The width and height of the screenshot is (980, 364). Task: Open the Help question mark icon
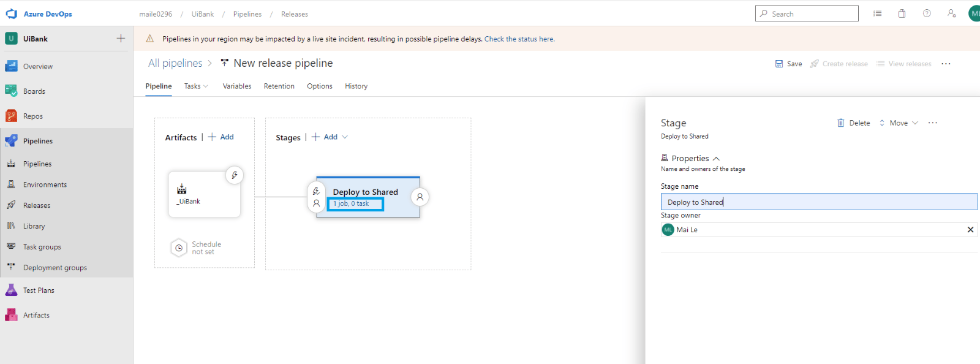[927, 13]
